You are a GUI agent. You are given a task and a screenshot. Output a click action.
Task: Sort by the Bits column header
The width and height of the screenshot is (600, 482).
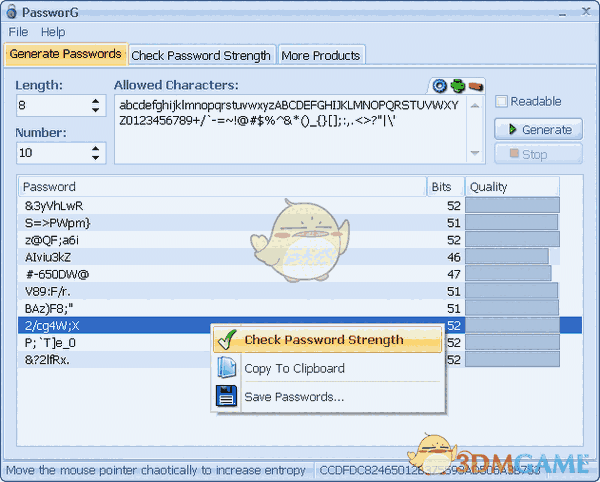coord(446,187)
